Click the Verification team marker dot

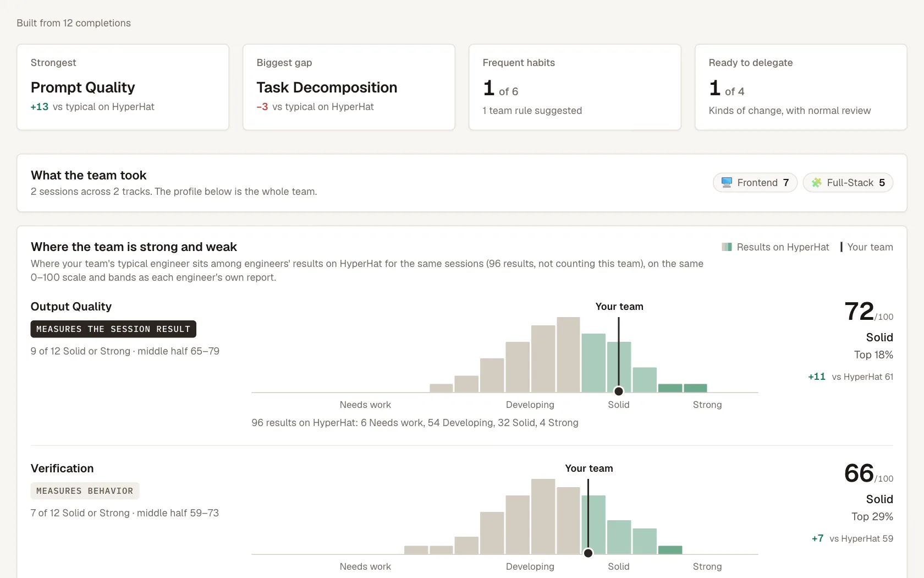click(588, 553)
